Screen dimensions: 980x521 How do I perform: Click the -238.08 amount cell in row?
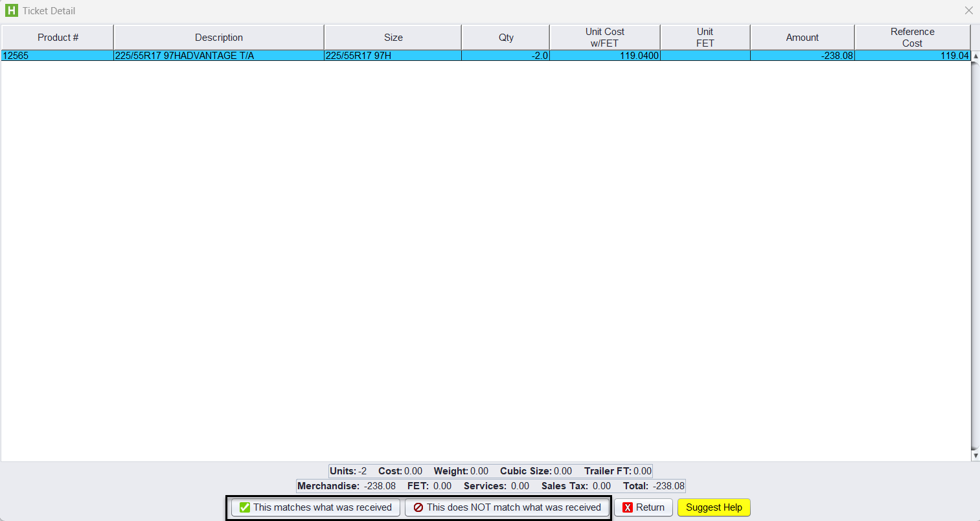[802, 56]
